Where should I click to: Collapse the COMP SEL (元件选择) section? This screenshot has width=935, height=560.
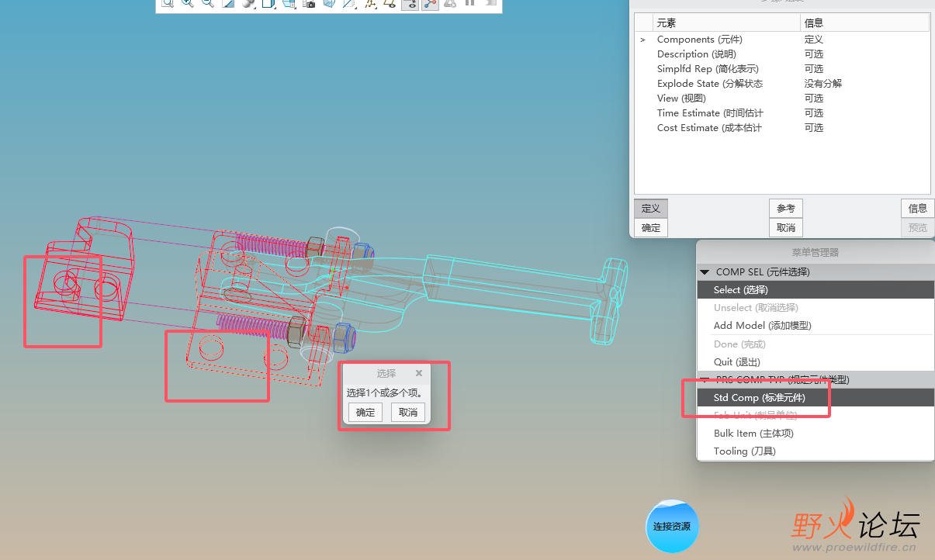(x=705, y=272)
